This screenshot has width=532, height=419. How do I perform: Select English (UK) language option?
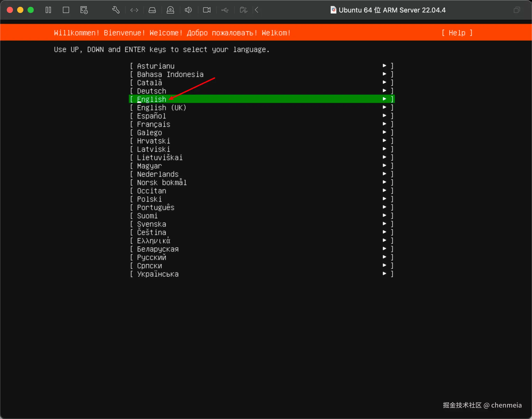[161, 108]
